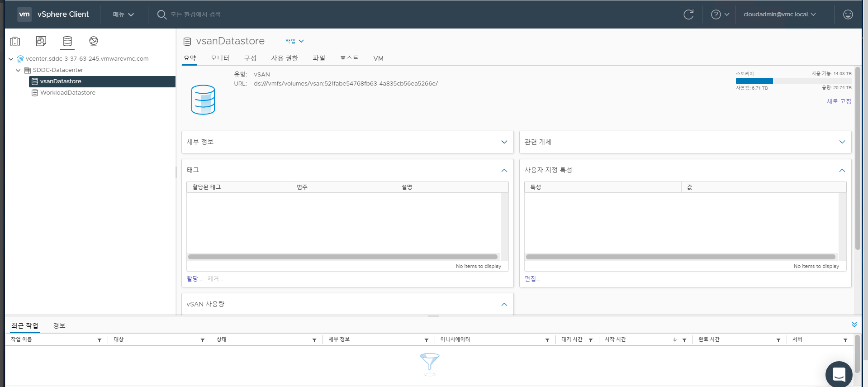Open the Hosts and Clusters inventory view icon
The height and width of the screenshot is (387, 868).
[x=15, y=41]
